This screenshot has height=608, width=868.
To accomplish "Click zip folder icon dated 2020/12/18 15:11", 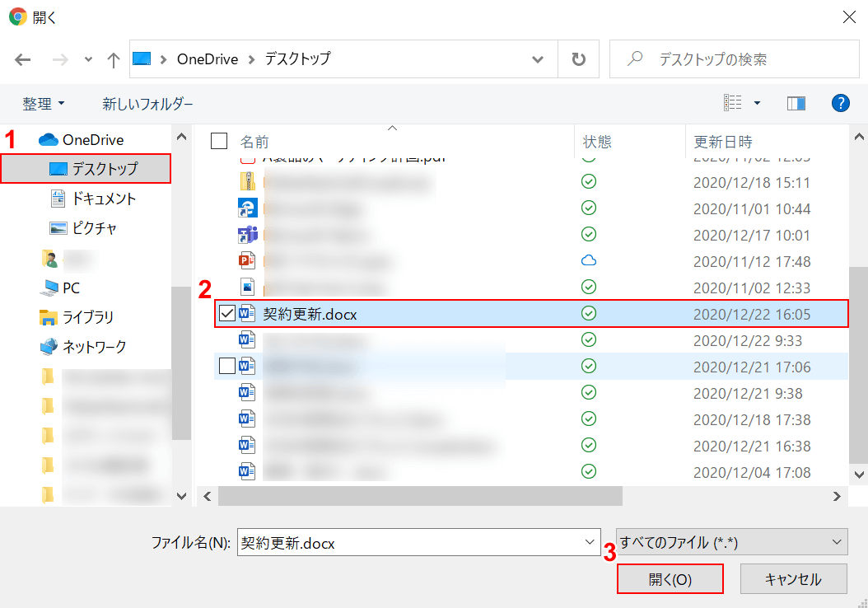I will click(x=247, y=181).
